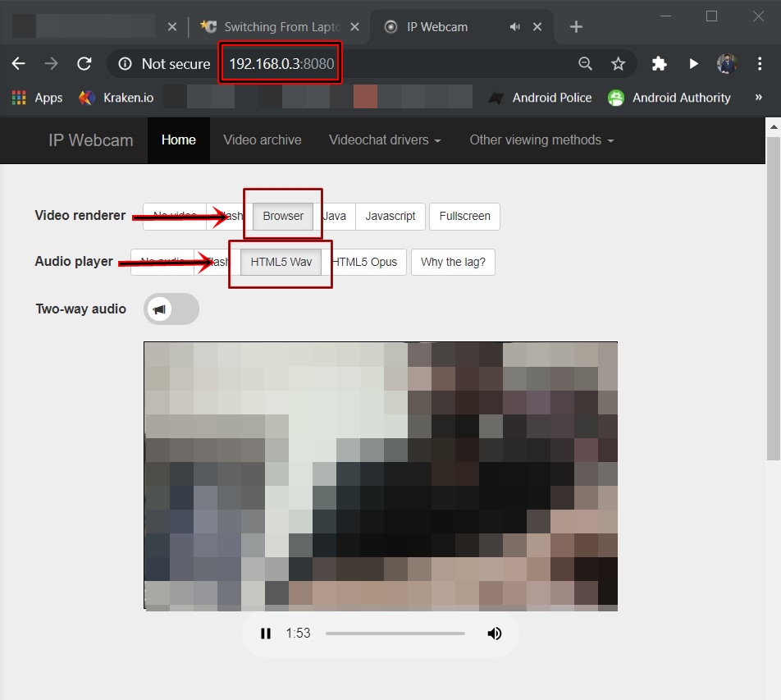Click the zoom magnifier icon in address bar
Screen dimensions: 781x700
tap(585, 64)
